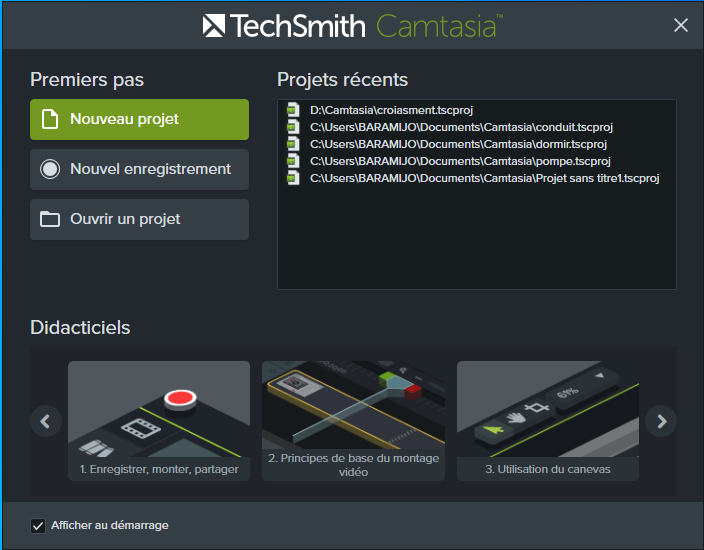Click the record circle icon on Nouvel enregistrement
Screen dimensions: 704x550
tap(50, 169)
